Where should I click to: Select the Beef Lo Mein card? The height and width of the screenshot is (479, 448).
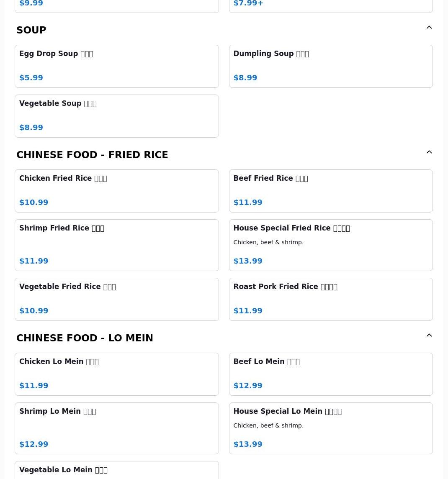(x=330, y=374)
